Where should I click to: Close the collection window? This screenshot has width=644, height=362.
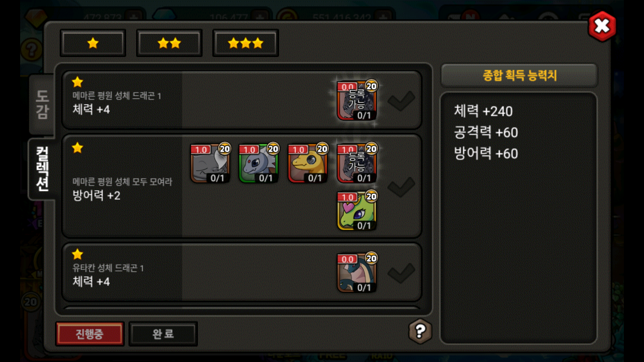click(602, 26)
